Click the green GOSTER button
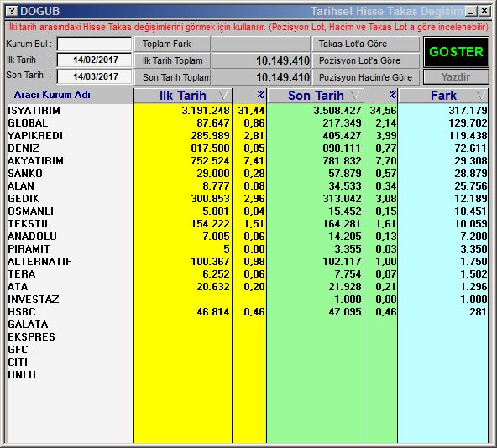This screenshot has width=497, height=448. 456,52
